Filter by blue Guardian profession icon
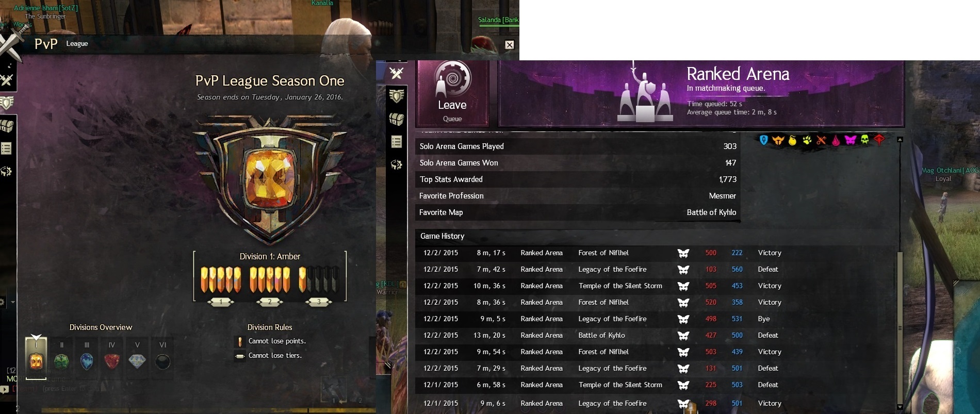The image size is (980, 414). point(764,140)
